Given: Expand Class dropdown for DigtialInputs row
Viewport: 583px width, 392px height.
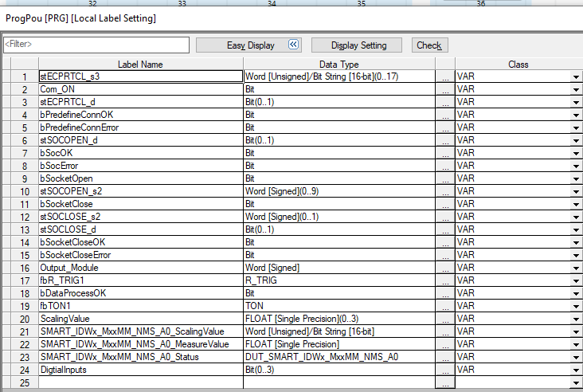Looking at the screenshot, I should 576,370.
